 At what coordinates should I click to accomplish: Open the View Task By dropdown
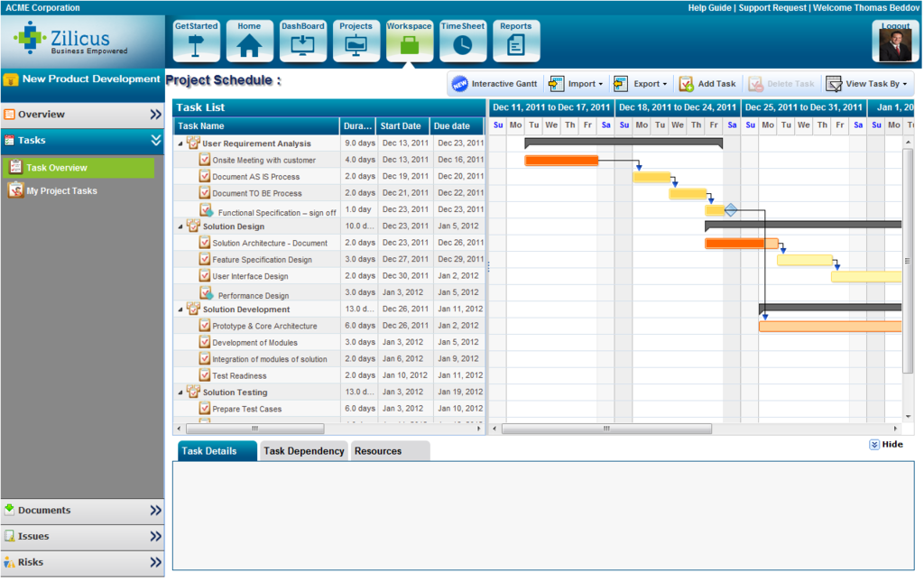click(867, 84)
